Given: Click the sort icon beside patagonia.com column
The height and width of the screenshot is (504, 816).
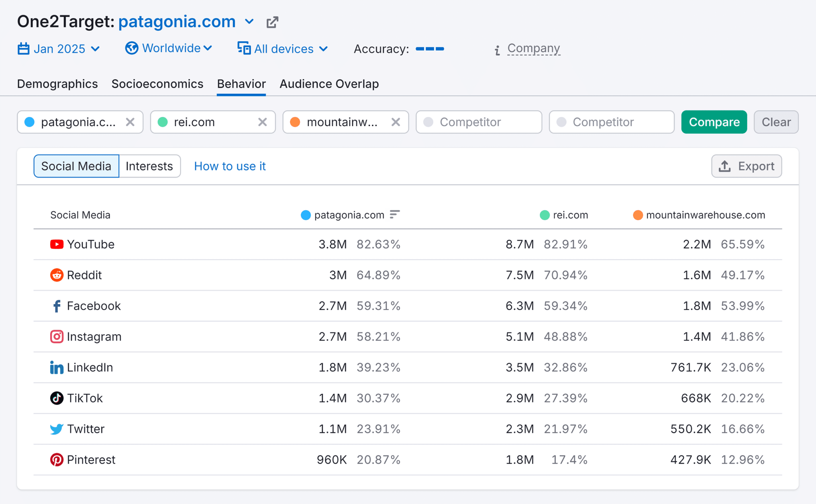Looking at the screenshot, I should point(394,215).
